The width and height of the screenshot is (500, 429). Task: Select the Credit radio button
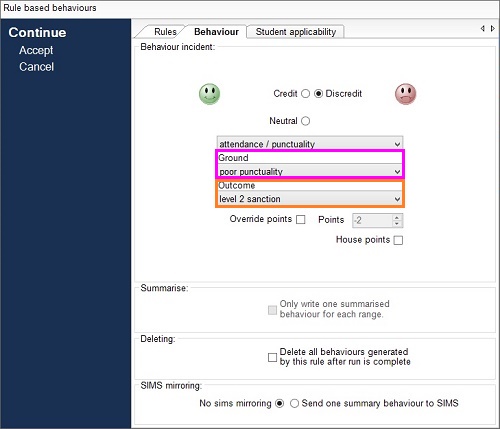click(305, 94)
